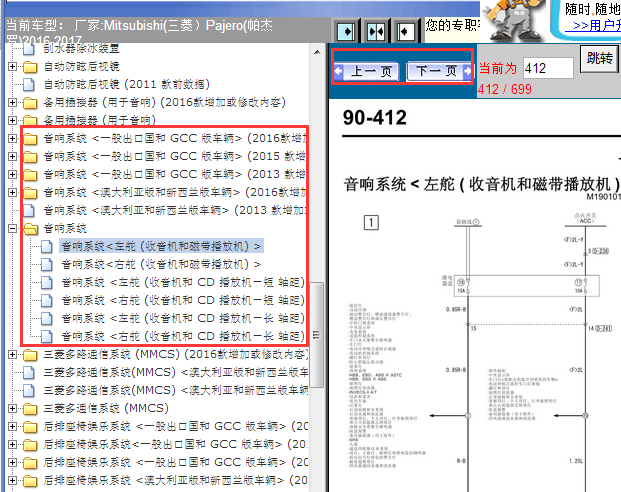Screen dimensions: 621x492
Task: Go to next page with 下一页 button
Action: (x=439, y=71)
